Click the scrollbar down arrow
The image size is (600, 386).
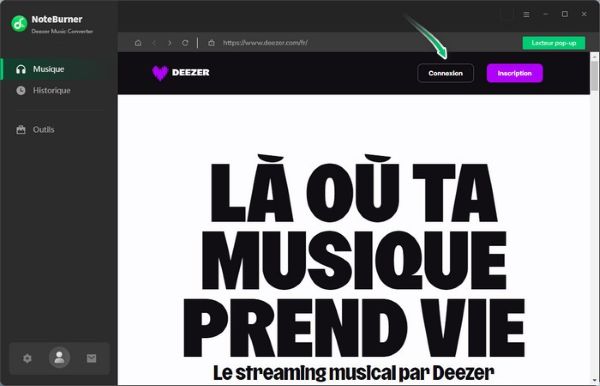(x=594, y=381)
